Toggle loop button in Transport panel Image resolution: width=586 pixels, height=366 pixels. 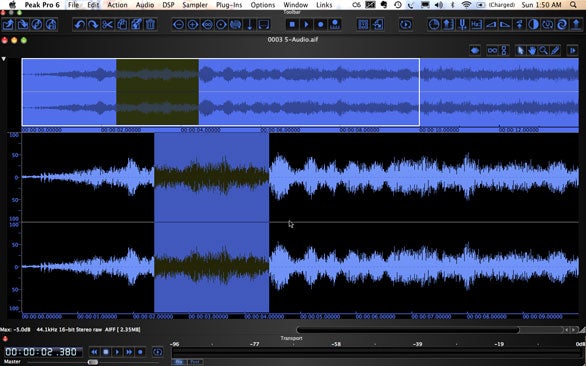coord(157,352)
